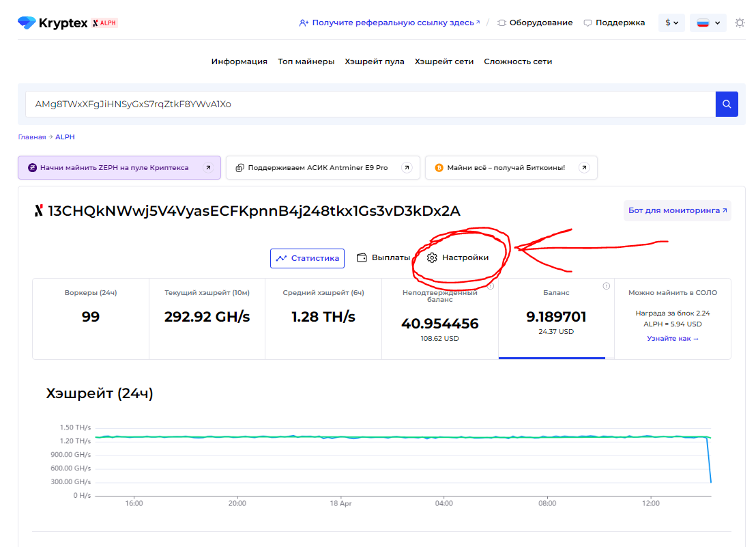This screenshot has height=547, width=756.
Task: Click the info icon on Неподтвержденный баланс card
Action: point(491,286)
